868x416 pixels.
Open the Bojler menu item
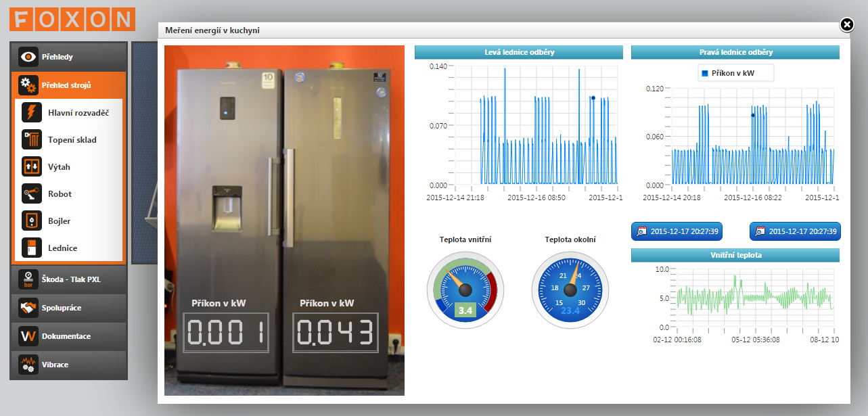(69, 221)
